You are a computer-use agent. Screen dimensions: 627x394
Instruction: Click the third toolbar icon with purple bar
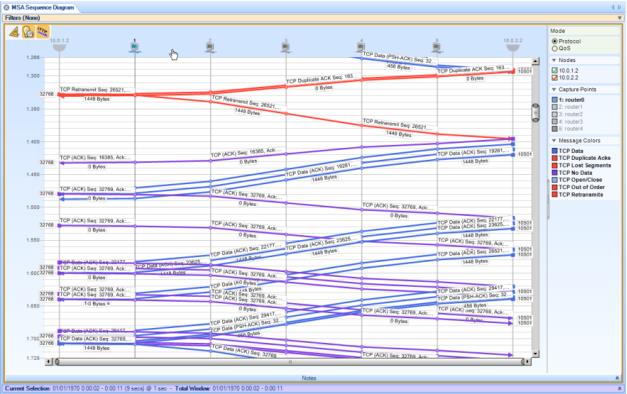click(42, 32)
